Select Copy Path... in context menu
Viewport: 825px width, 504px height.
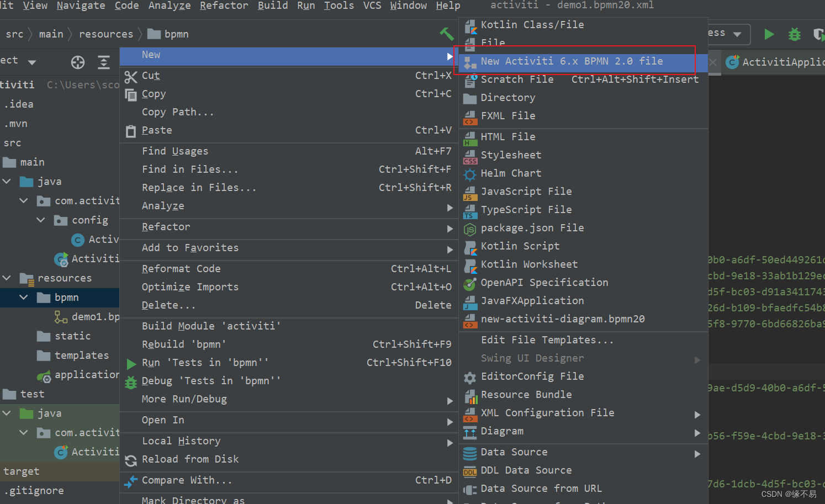(288, 112)
